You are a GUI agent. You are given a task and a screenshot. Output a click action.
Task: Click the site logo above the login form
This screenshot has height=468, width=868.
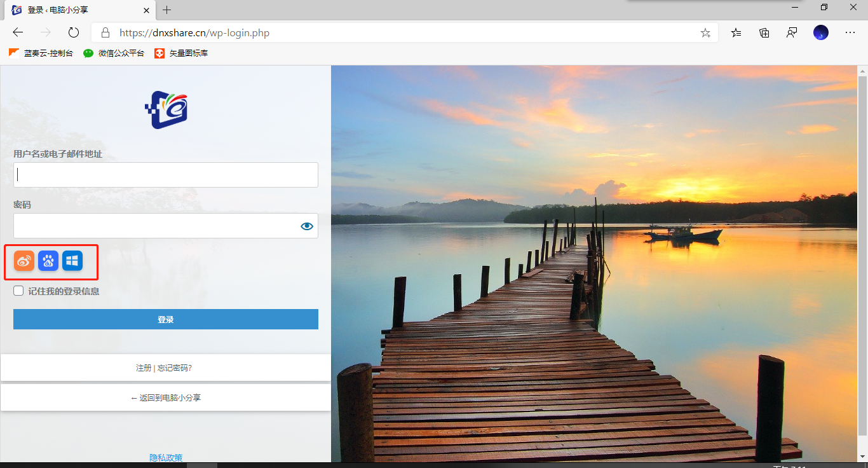[x=166, y=109]
